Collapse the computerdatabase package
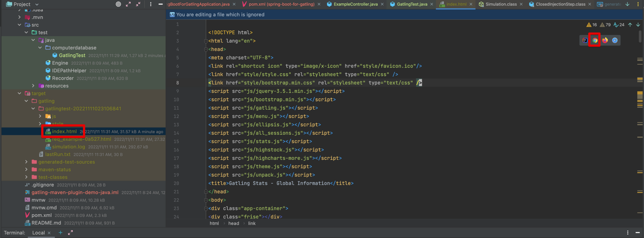 click(40, 48)
